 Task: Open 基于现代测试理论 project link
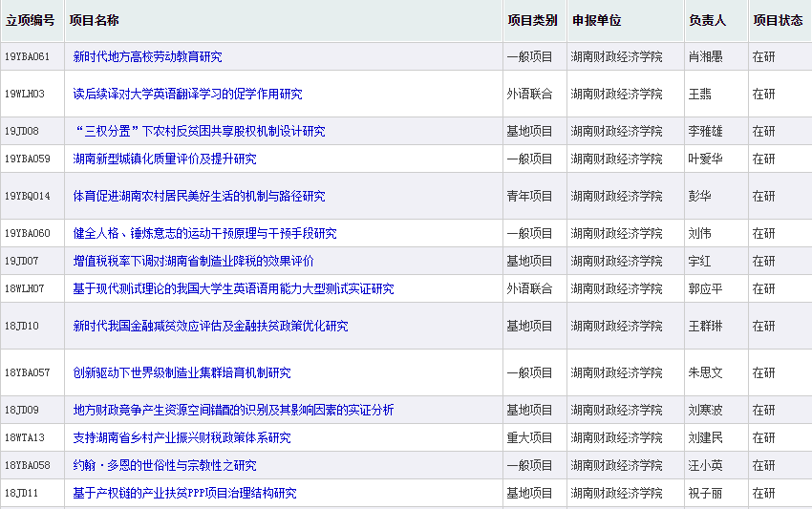point(233,288)
